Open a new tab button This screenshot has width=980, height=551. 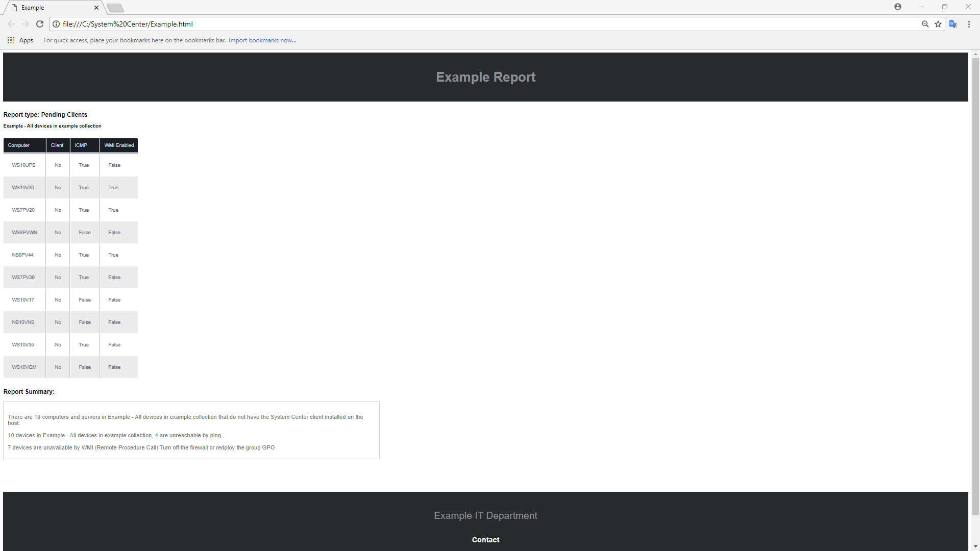(x=115, y=8)
